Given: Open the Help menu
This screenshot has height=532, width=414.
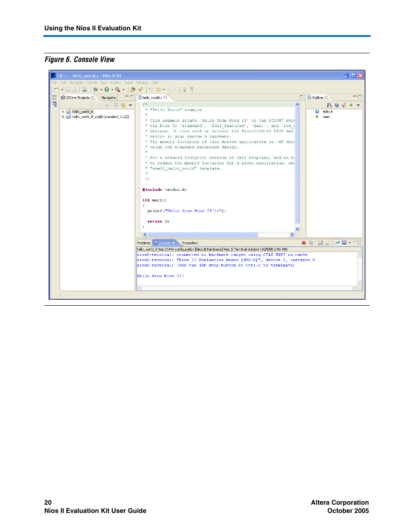Looking at the screenshot, I should [155, 82].
